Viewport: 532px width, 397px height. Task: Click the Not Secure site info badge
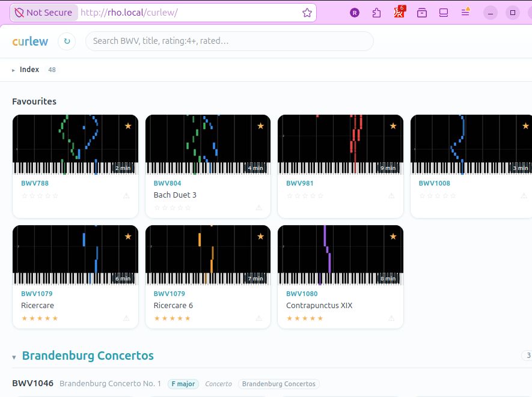44,13
